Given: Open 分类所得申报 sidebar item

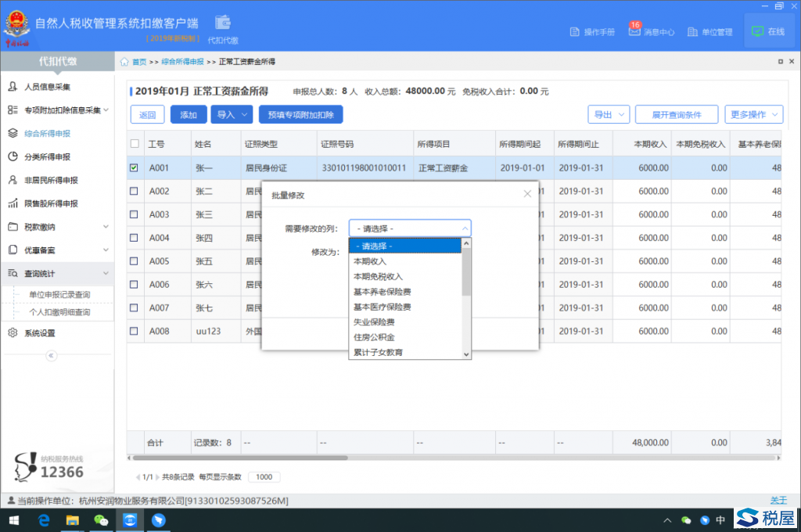Looking at the screenshot, I should point(47,157).
